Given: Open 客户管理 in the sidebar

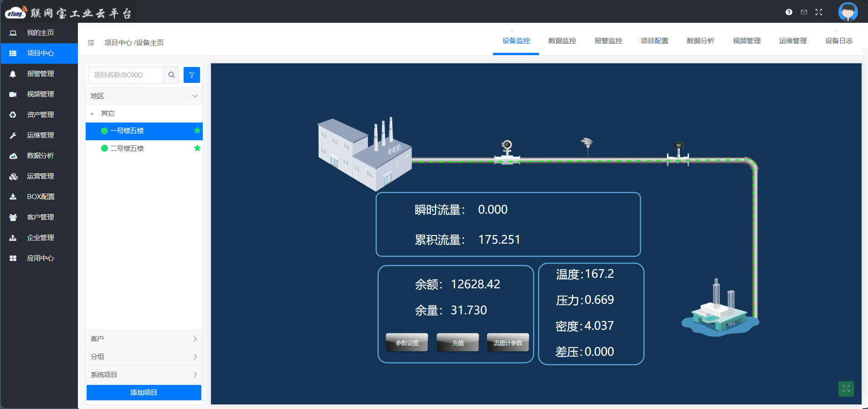Looking at the screenshot, I should 39,217.
